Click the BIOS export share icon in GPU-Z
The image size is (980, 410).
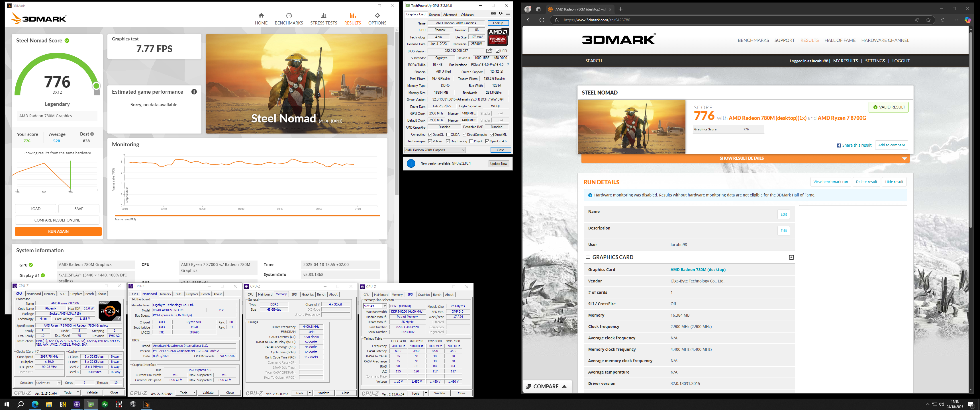[x=489, y=51]
